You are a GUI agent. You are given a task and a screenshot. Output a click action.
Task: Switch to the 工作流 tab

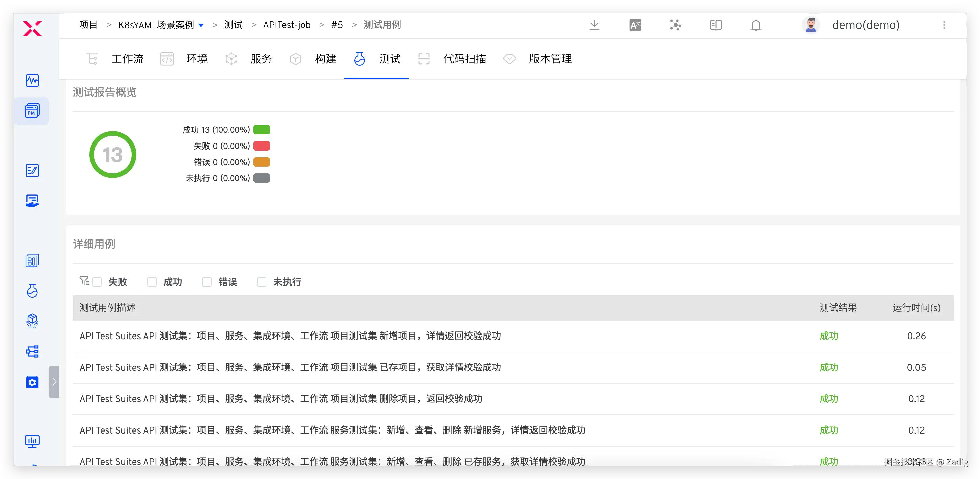point(127,59)
